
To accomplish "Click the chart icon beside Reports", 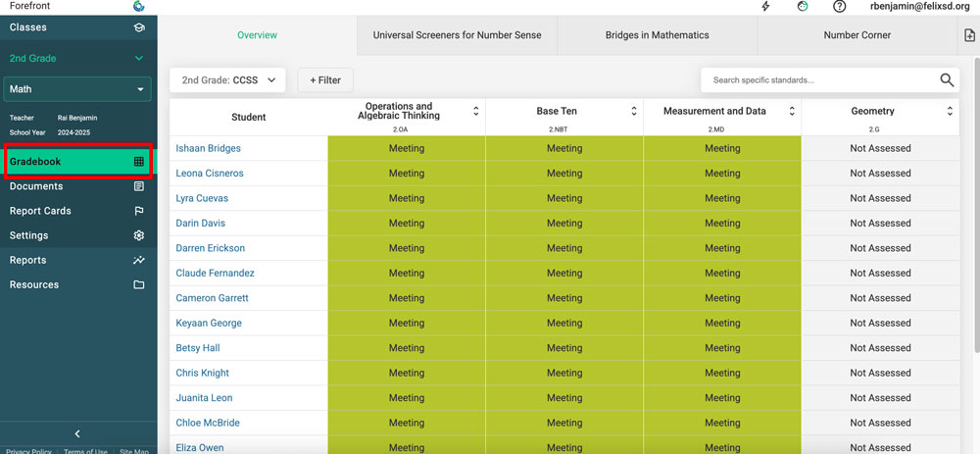I will [139, 260].
